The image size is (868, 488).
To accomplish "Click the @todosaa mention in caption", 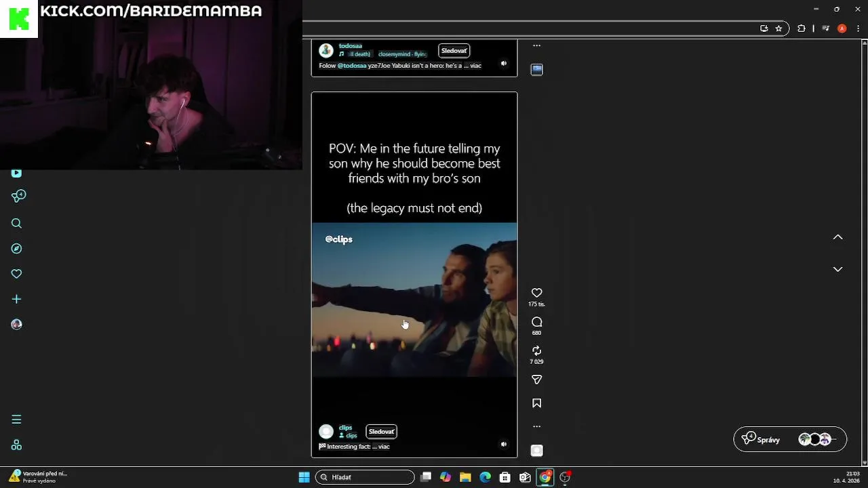I will click(x=352, y=66).
